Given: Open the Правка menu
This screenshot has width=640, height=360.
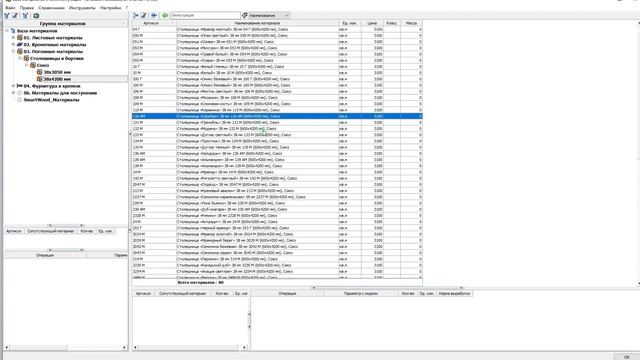Looking at the screenshot, I should pyautogui.click(x=27, y=8).
